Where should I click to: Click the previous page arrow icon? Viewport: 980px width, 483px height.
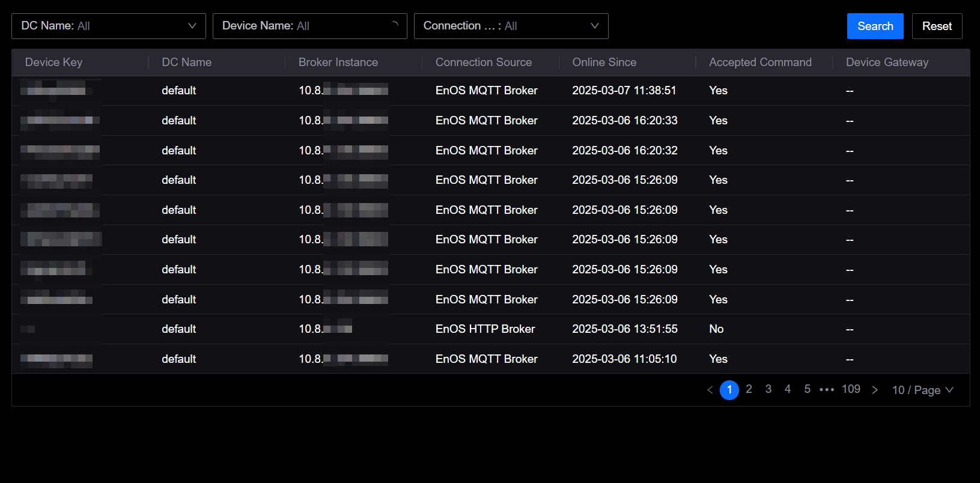point(710,390)
